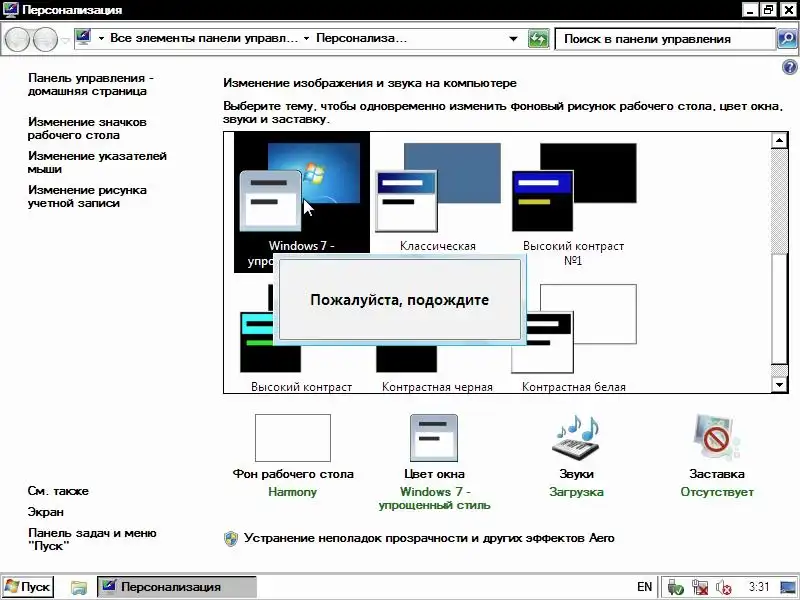
Task: Pick the Контрастная белая theme
Action: click(574, 339)
